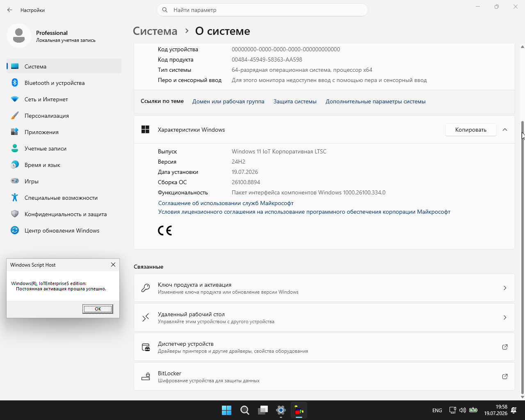Open Условия лицензионного соглашения link

304,212
